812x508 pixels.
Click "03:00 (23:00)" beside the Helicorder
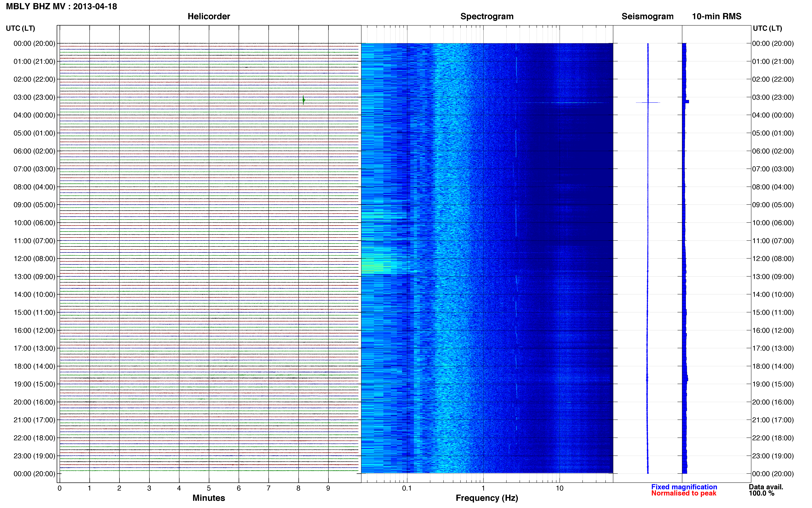(34, 97)
